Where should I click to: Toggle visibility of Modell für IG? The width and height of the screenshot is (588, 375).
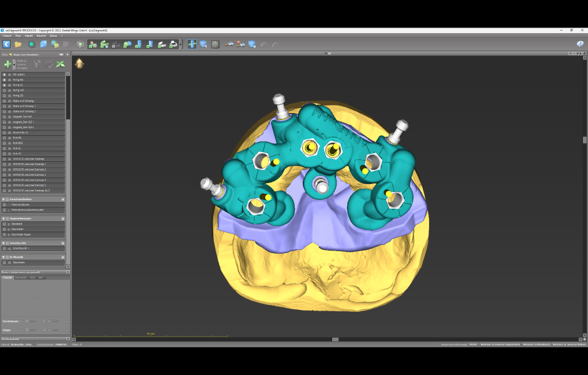4,132
